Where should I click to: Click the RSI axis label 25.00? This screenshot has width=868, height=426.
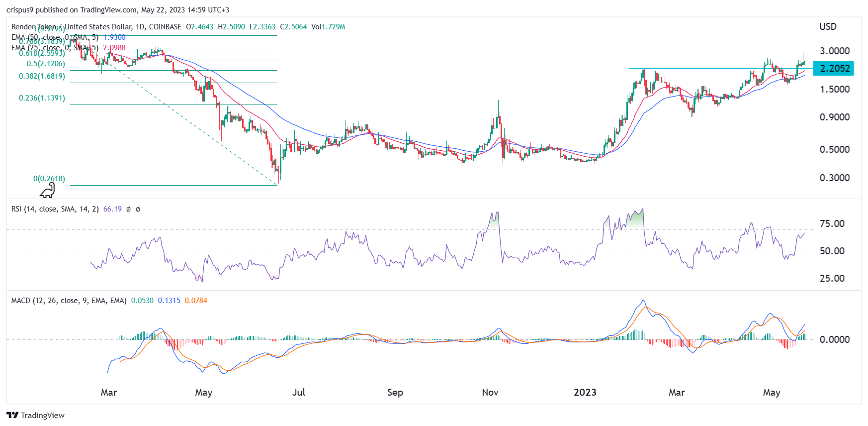pyautogui.click(x=832, y=278)
